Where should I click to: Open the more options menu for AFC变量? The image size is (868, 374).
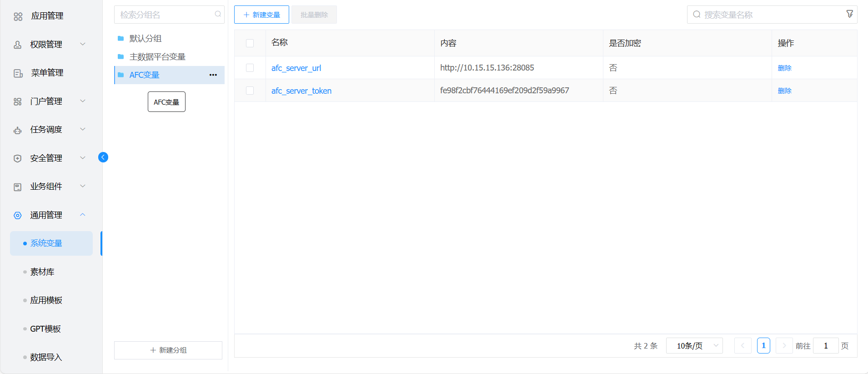click(213, 75)
